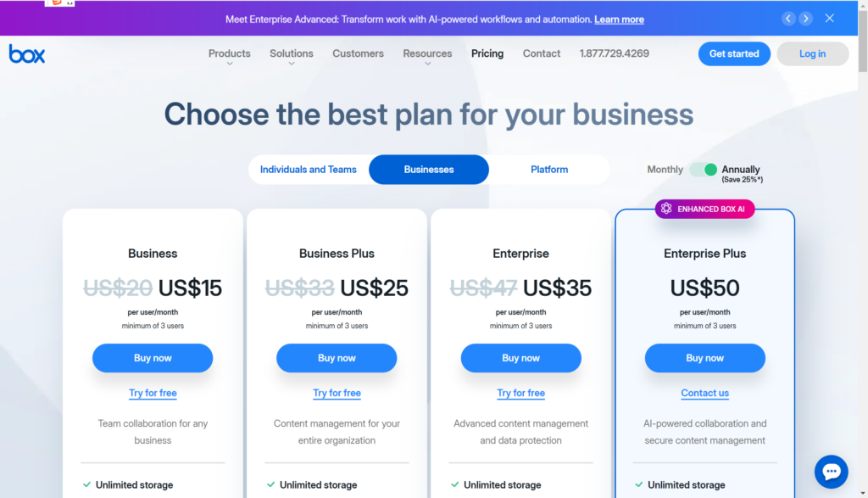Expand the Solutions dropdown menu
868x498 pixels.
click(x=292, y=54)
